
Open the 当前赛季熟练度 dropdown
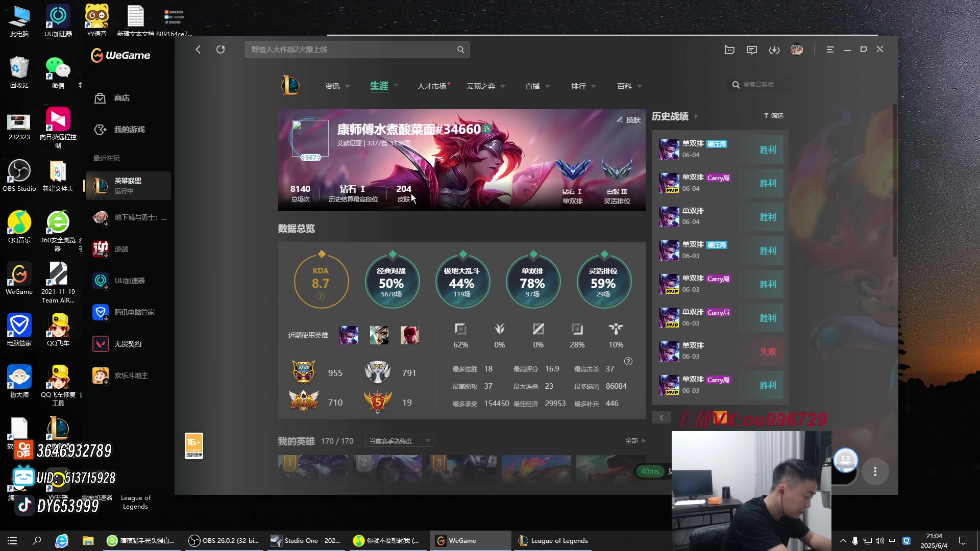(400, 441)
